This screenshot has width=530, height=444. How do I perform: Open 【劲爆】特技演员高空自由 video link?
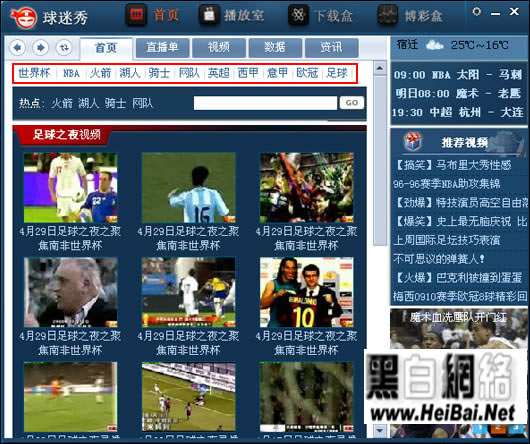461,203
